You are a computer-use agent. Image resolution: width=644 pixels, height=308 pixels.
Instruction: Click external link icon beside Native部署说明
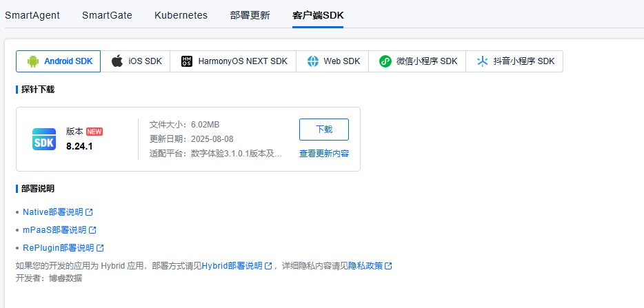[89, 212]
